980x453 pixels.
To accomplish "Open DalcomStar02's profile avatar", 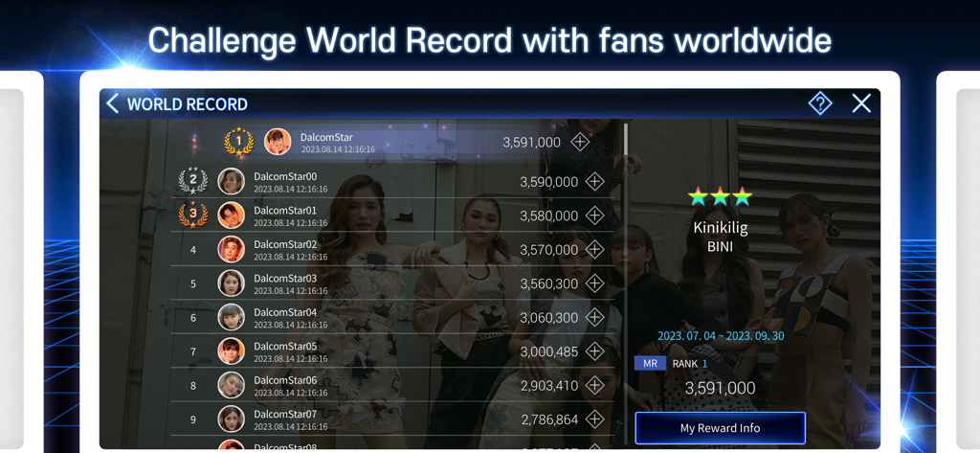I will (232, 249).
